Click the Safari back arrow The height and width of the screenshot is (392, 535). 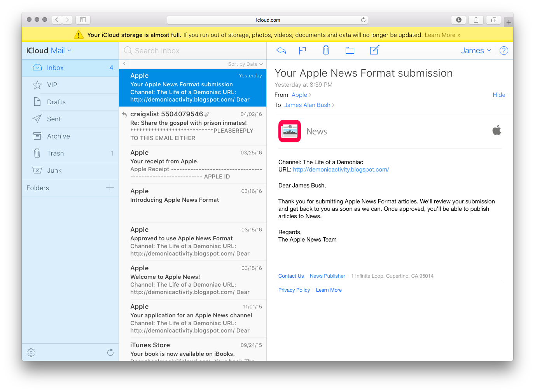pos(57,19)
